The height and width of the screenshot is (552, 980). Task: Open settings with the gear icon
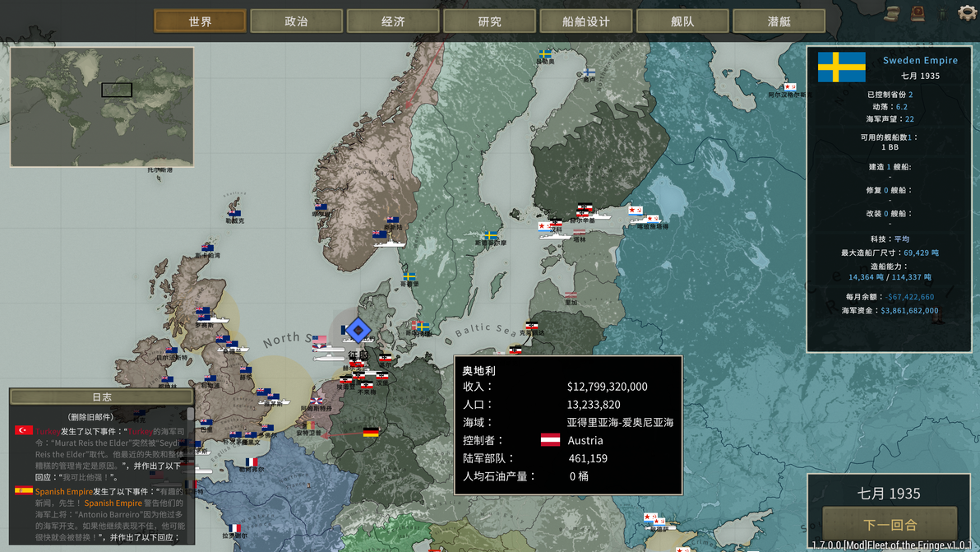tap(967, 13)
